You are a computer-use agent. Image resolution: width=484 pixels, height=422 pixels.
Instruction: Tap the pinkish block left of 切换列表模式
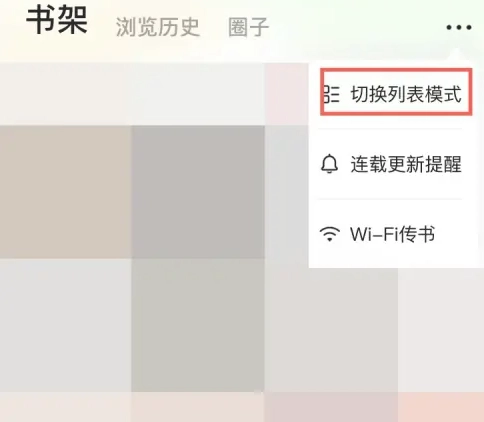287,94
